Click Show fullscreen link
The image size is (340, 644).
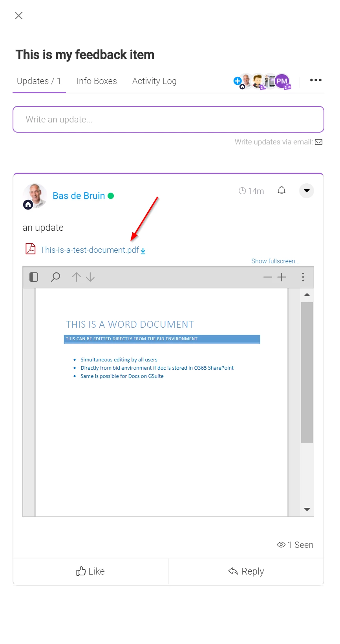tap(275, 261)
